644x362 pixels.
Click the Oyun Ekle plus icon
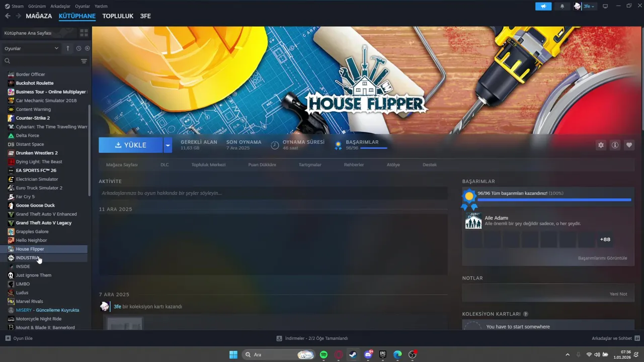[8, 338]
